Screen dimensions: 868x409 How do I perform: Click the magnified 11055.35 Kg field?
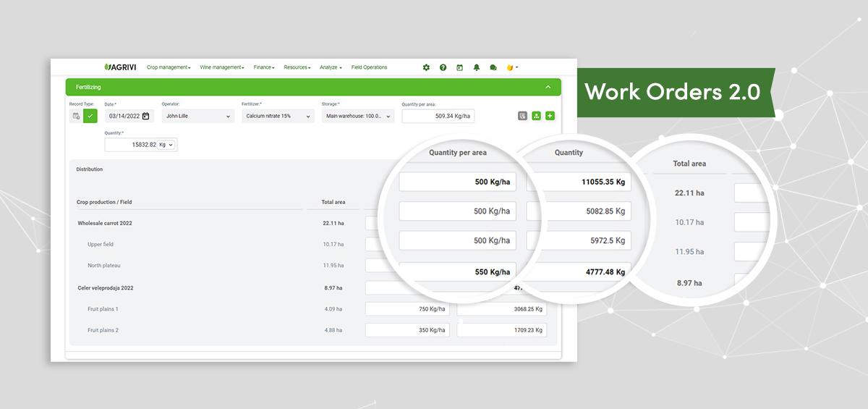click(579, 182)
